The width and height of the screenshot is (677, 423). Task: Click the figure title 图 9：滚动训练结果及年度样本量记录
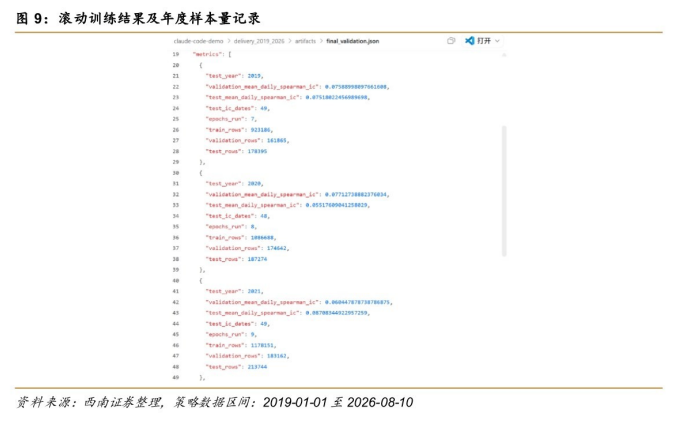click(138, 19)
